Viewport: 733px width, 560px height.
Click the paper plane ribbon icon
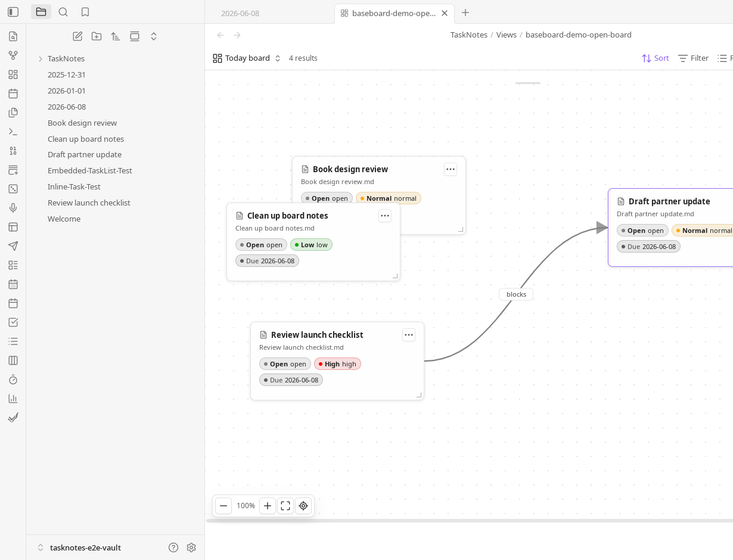13,246
